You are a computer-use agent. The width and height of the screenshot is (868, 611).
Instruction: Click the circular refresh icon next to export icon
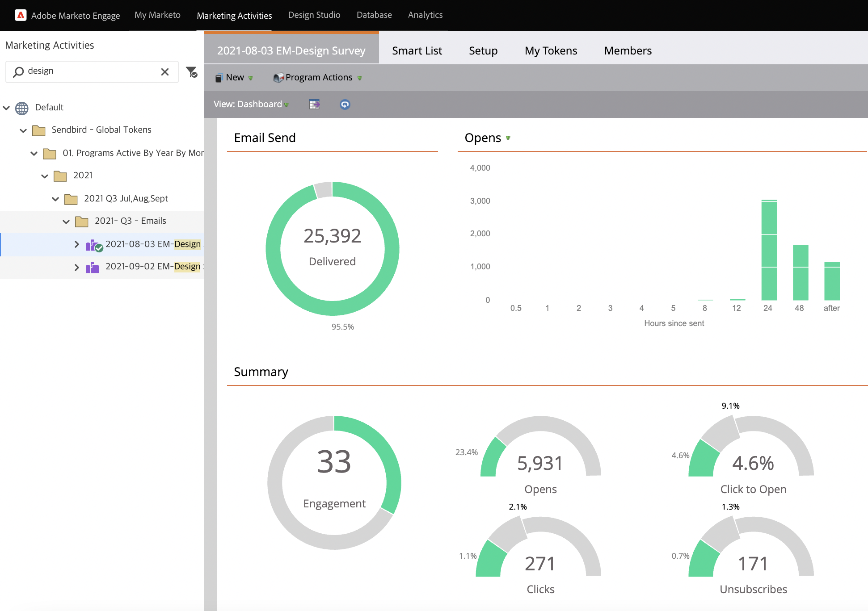pos(345,104)
